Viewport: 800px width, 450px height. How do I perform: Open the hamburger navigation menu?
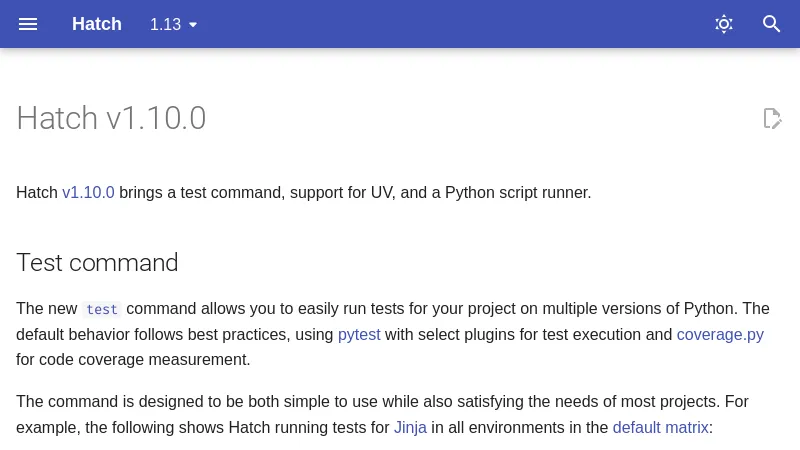tap(28, 24)
